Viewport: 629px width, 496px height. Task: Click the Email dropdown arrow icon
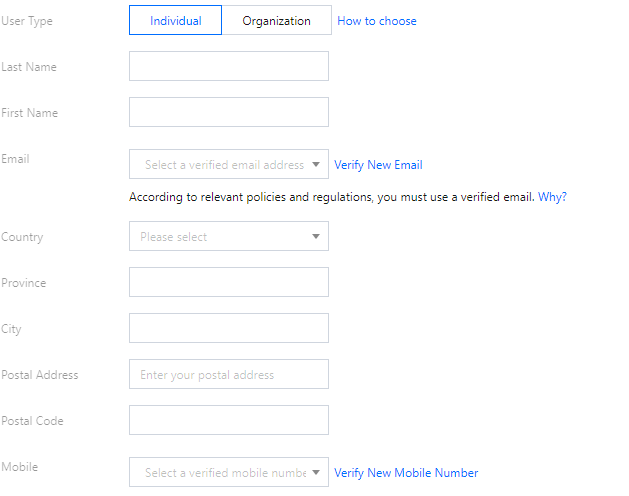point(316,165)
